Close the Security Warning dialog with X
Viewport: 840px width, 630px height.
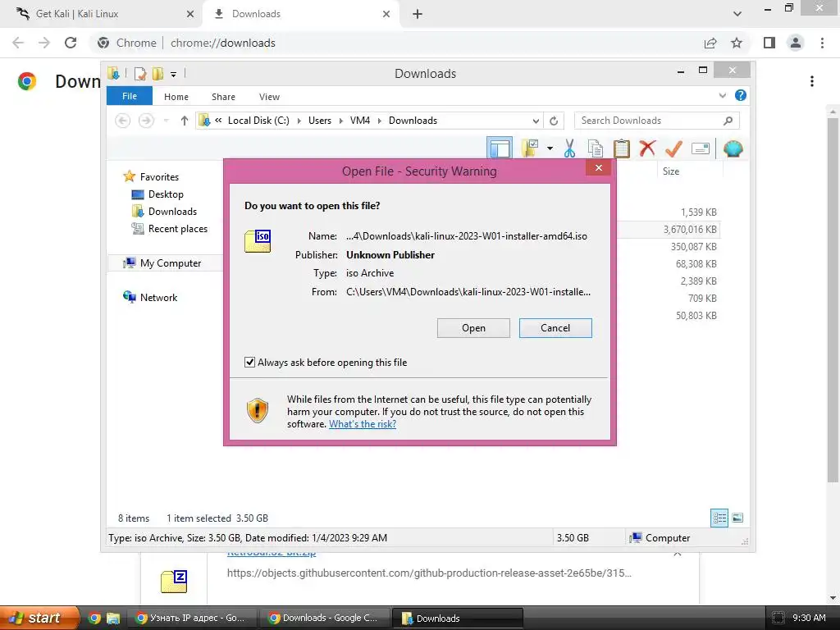click(x=598, y=167)
